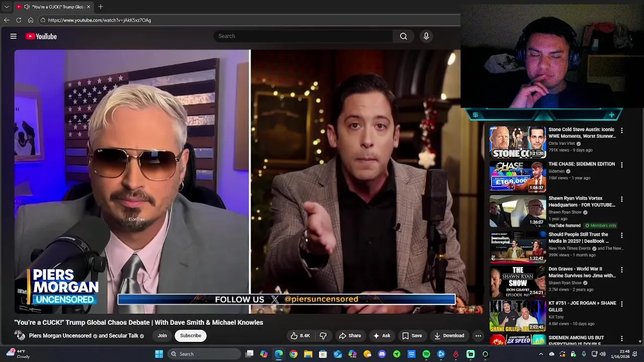Screen dimensions: 644x362
Task: Open options for Should People Still Trust video
Action: (622, 235)
